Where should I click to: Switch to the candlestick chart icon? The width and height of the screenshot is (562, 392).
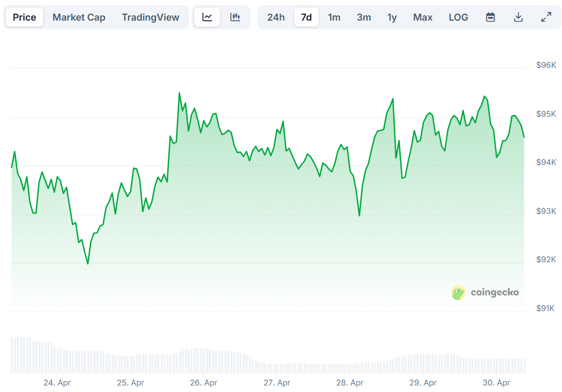pyautogui.click(x=235, y=17)
